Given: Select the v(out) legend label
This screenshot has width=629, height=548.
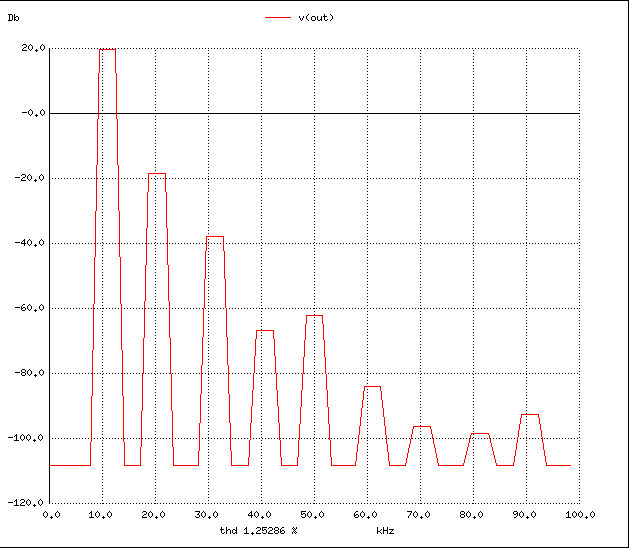Looking at the screenshot, I should pos(316,17).
